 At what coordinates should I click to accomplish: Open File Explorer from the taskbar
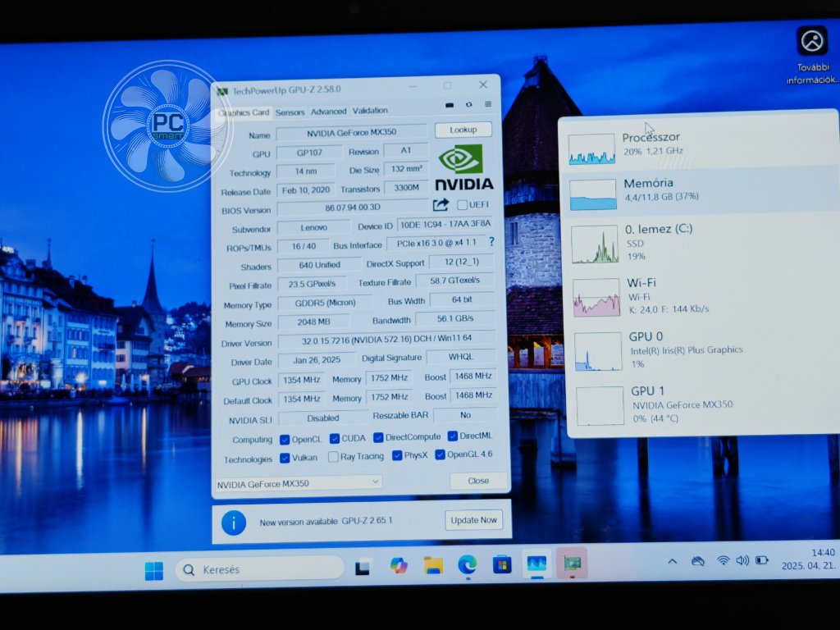[433, 565]
